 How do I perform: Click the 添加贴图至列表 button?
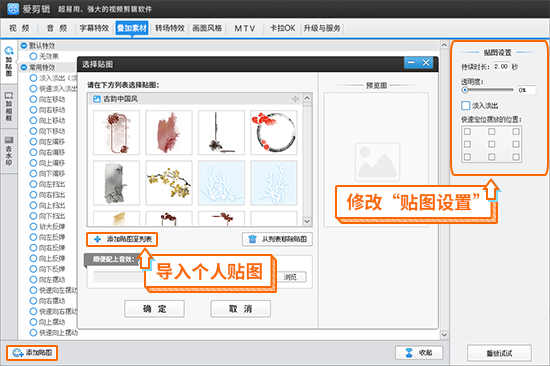[x=122, y=239]
